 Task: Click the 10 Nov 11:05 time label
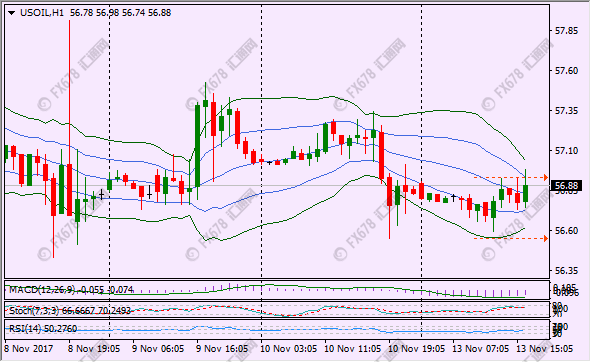click(353, 348)
